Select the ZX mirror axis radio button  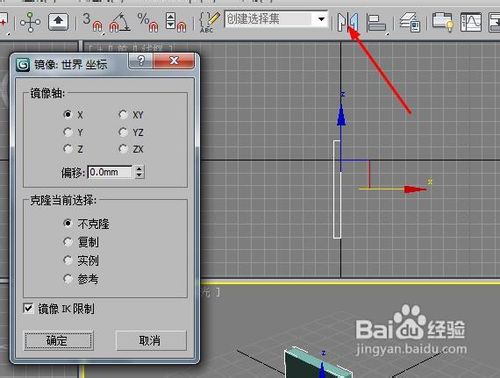pos(123,149)
